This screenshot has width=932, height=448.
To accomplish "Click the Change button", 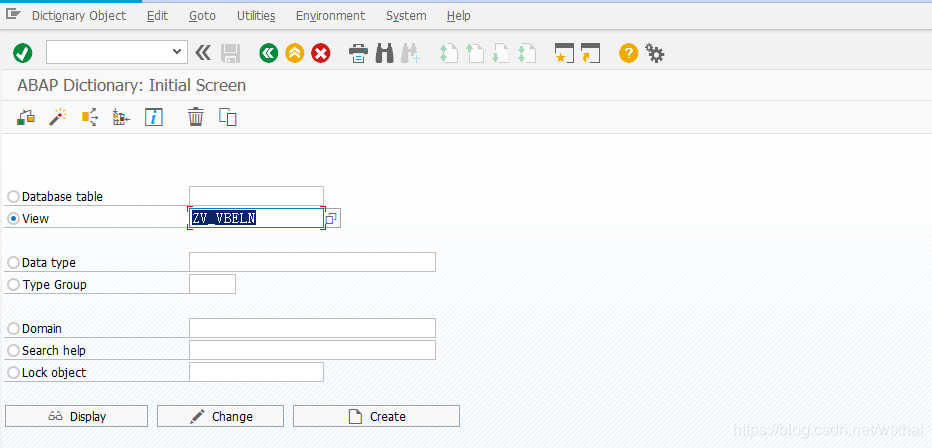I will click(x=221, y=416).
